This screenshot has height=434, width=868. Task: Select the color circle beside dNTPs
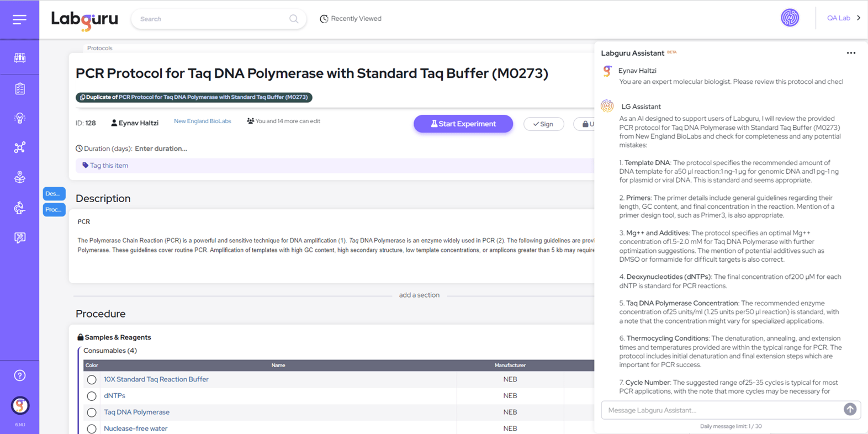tap(92, 396)
